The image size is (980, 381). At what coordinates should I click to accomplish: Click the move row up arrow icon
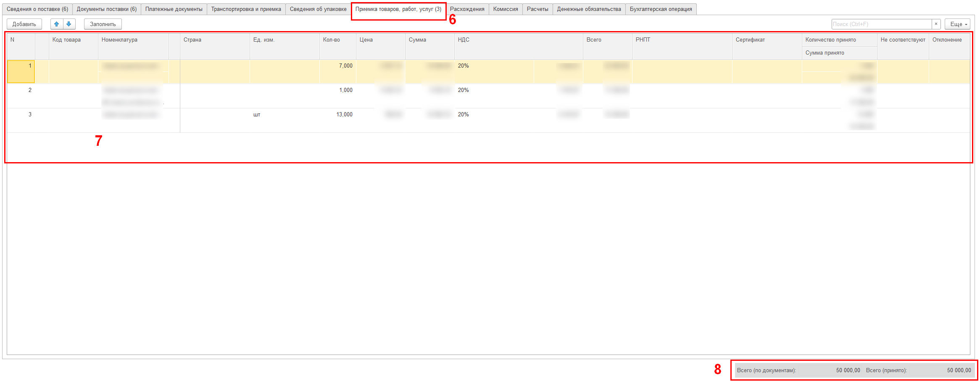tap(57, 24)
